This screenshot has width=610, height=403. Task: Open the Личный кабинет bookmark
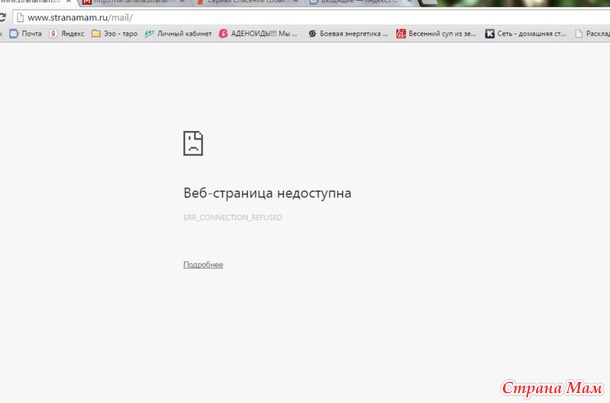click(178, 34)
